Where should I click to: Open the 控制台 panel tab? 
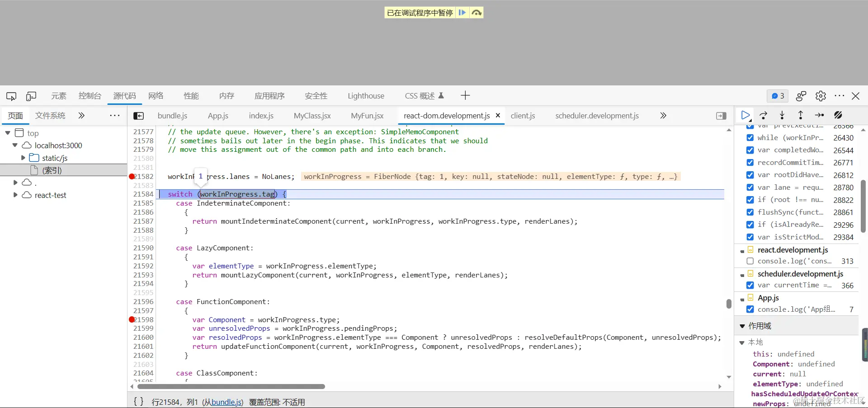pyautogui.click(x=90, y=96)
